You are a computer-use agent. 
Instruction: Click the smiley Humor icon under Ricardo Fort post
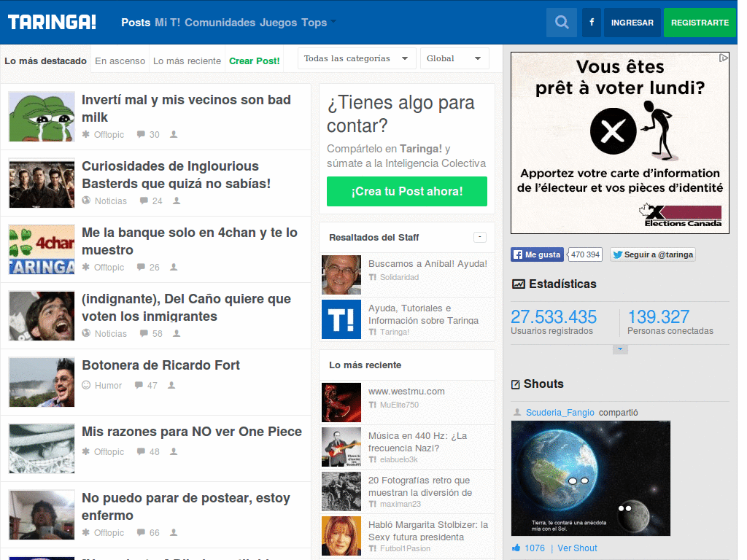pos(86,385)
